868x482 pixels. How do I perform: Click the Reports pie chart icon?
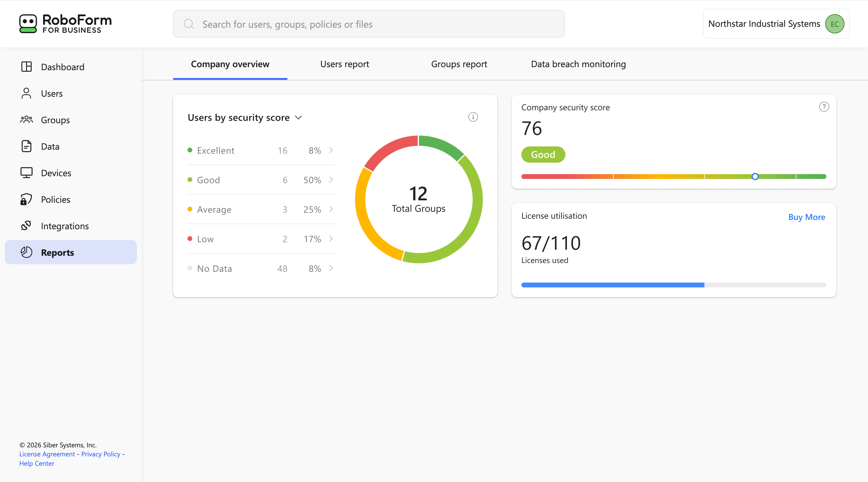point(26,252)
